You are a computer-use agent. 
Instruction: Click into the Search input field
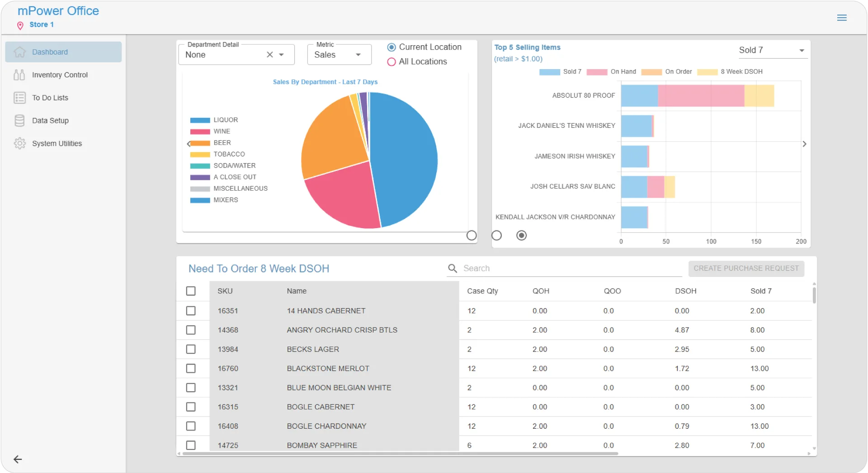point(572,268)
